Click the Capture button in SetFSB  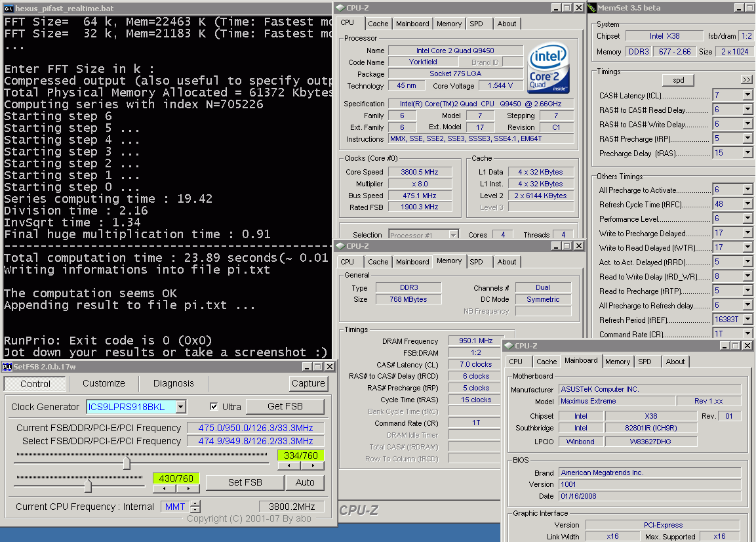[309, 383]
